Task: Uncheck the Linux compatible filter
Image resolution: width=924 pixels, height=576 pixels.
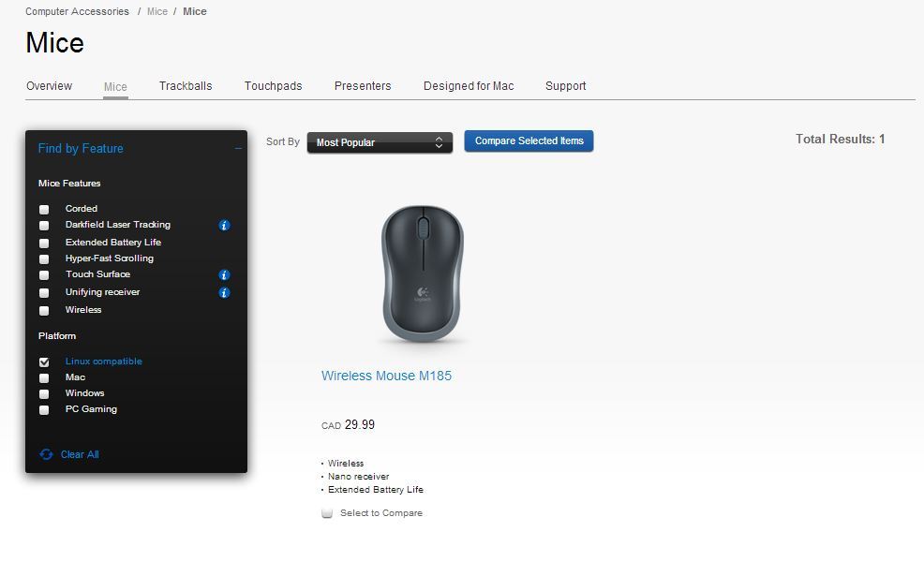Action: (44, 361)
